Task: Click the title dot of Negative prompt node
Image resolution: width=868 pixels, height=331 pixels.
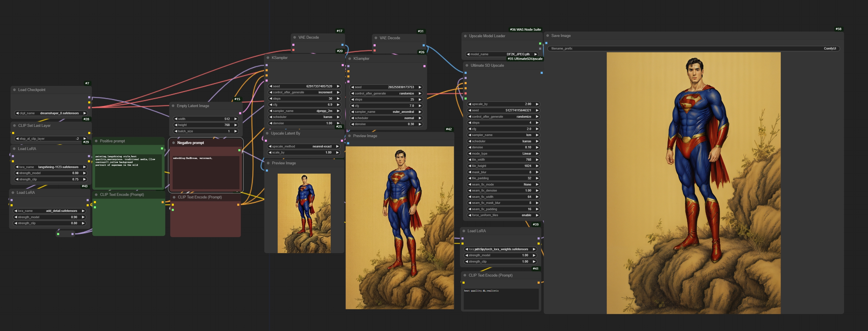Action: point(173,143)
